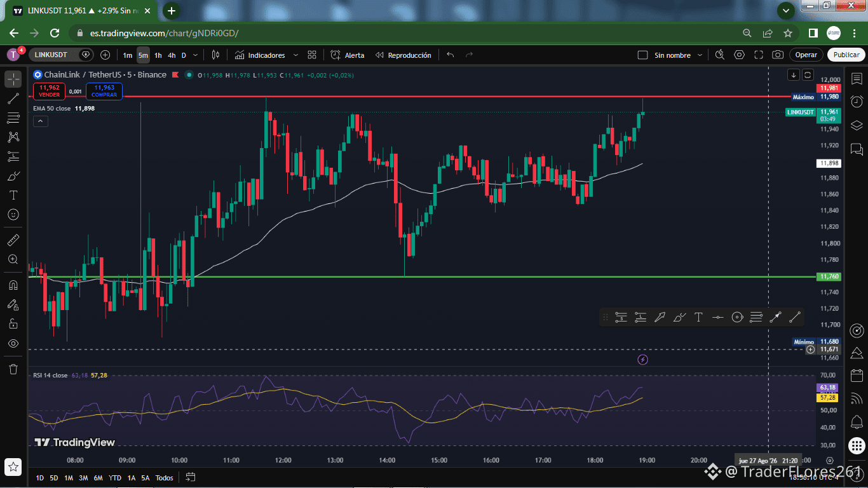Toggle the magnet mode

click(x=13, y=285)
